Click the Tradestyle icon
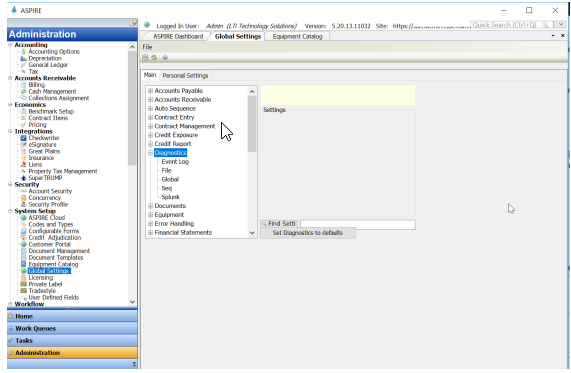 coord(24,291)
